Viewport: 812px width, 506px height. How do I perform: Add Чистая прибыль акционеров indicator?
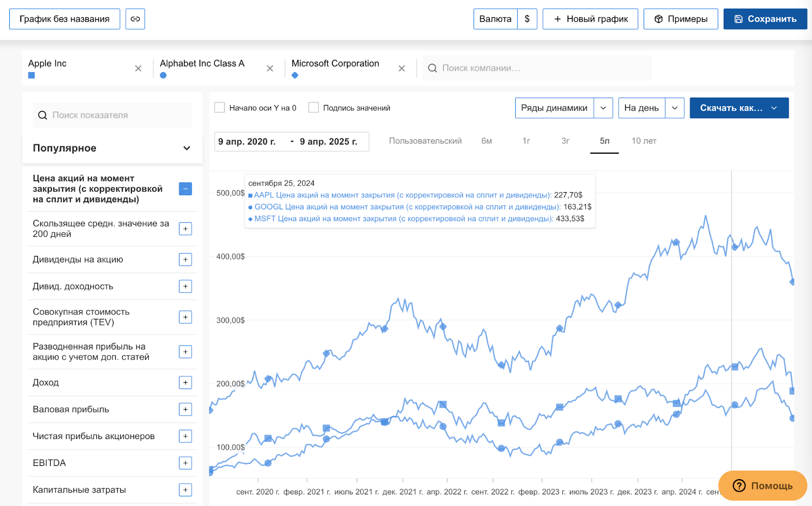(185, 436)
